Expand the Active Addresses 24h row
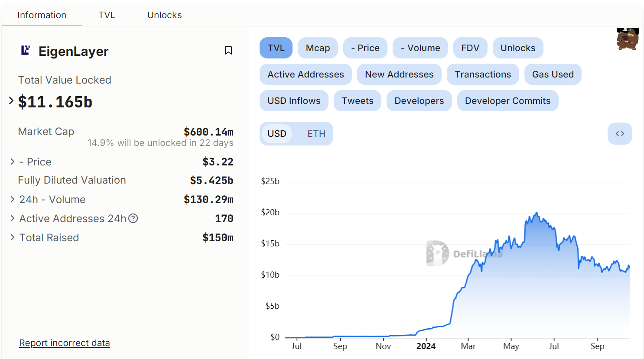The width and height of the screenshot is (644, 359). (13, 218)
